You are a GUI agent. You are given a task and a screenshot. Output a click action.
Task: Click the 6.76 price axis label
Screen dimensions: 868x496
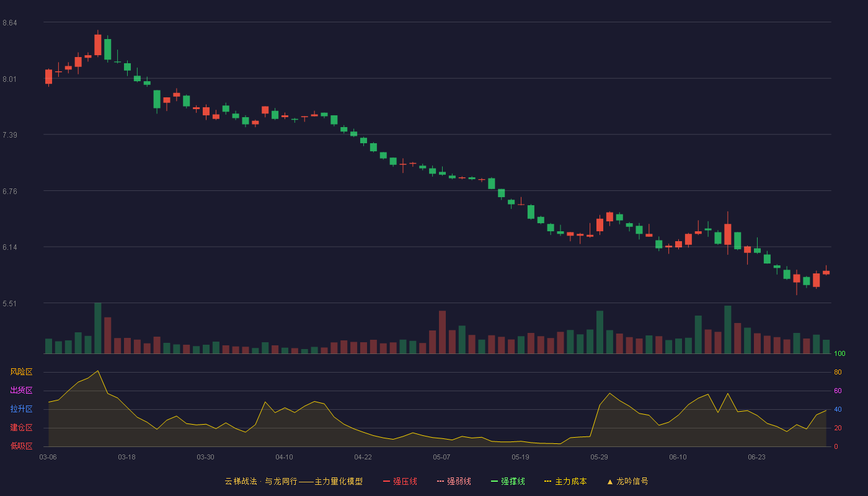(10, 192)
